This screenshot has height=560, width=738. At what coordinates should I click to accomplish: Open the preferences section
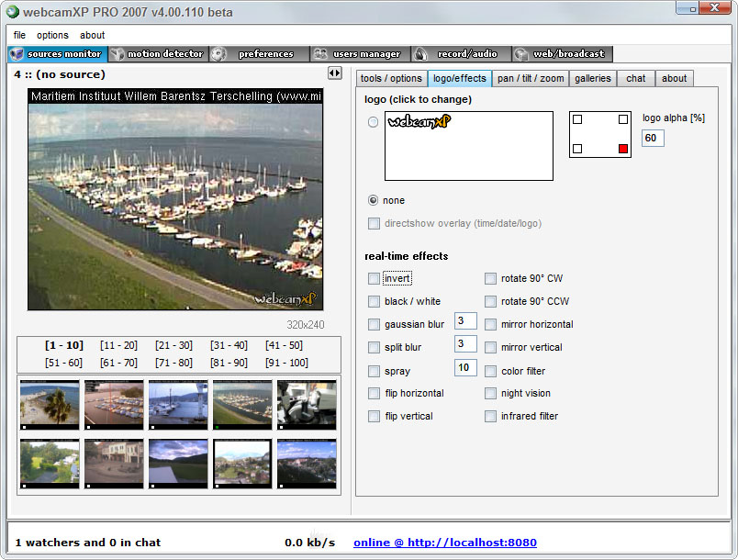point(260,54)
